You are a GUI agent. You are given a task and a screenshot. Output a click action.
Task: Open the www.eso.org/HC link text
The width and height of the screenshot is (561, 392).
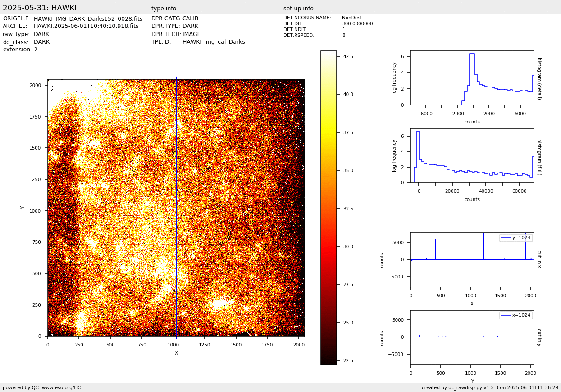[x=61, y=387]
